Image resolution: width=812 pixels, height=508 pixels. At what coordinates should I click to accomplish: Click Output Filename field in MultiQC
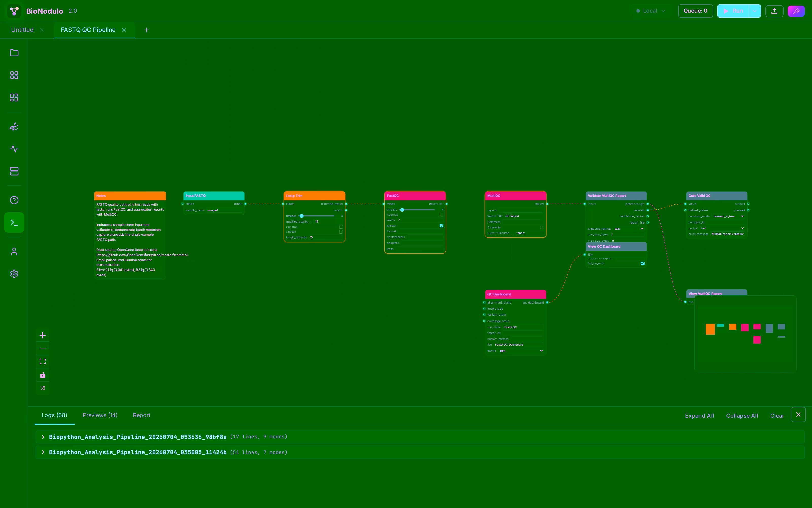[x=529, y=233]
